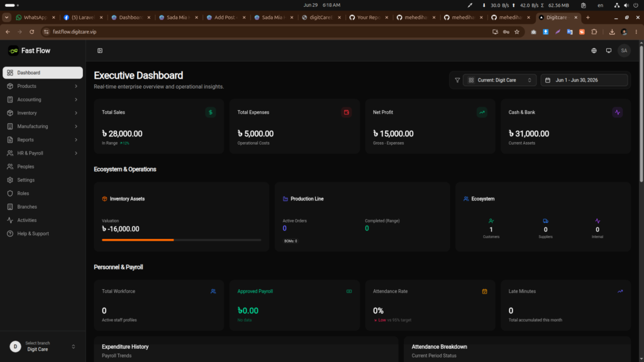Bookmark page with the star icon
This screenshot has height=362, width=644.
[517, 31]
